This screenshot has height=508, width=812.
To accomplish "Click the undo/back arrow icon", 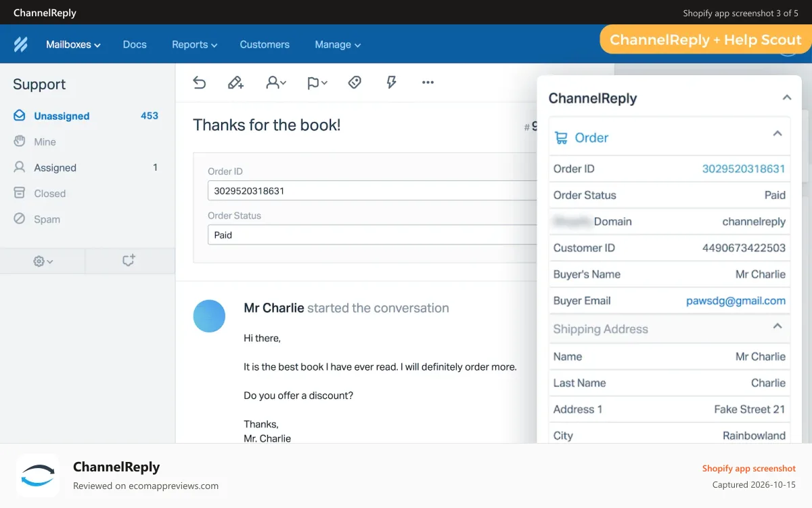I will click(199, 83).
